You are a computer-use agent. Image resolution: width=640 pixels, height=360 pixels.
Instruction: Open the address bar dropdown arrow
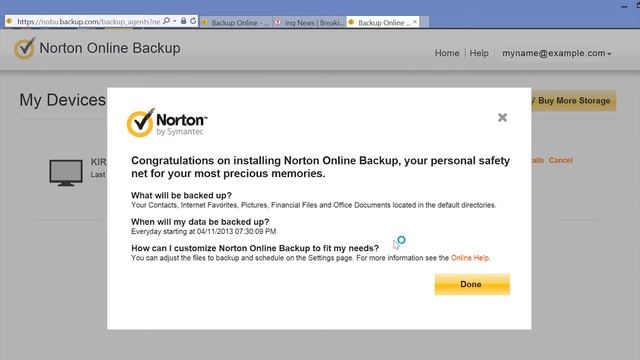click(x=175, y=21)
